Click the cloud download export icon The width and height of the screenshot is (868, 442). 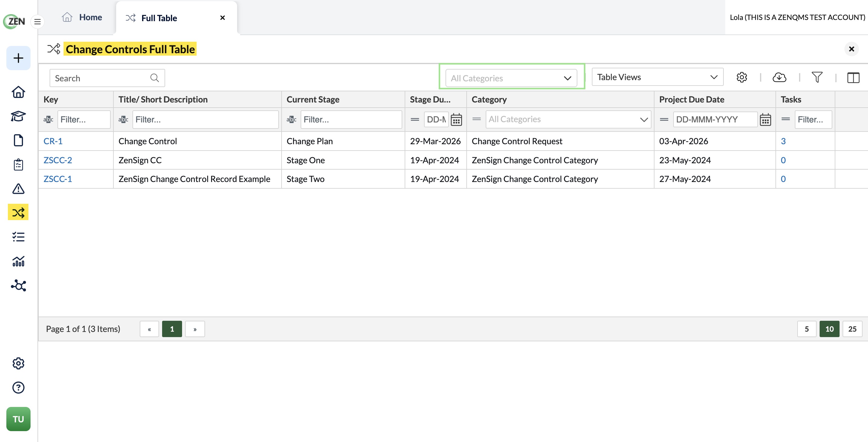click(779, 77)
